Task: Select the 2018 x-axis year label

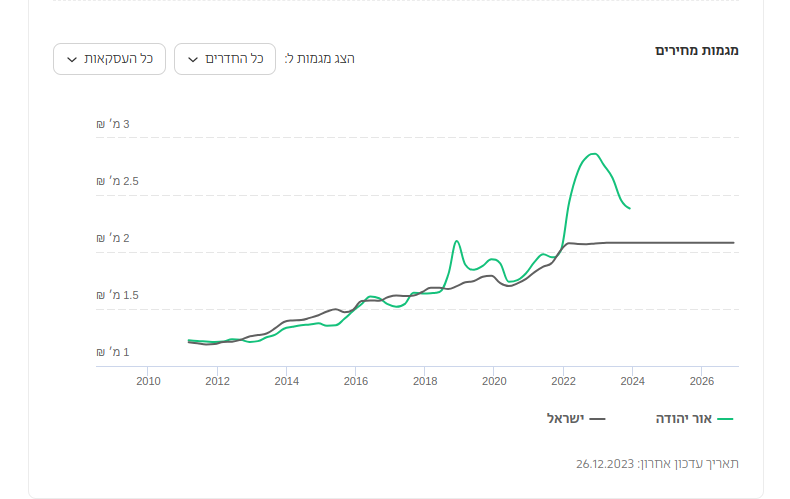Action: [x=425, y=381]
